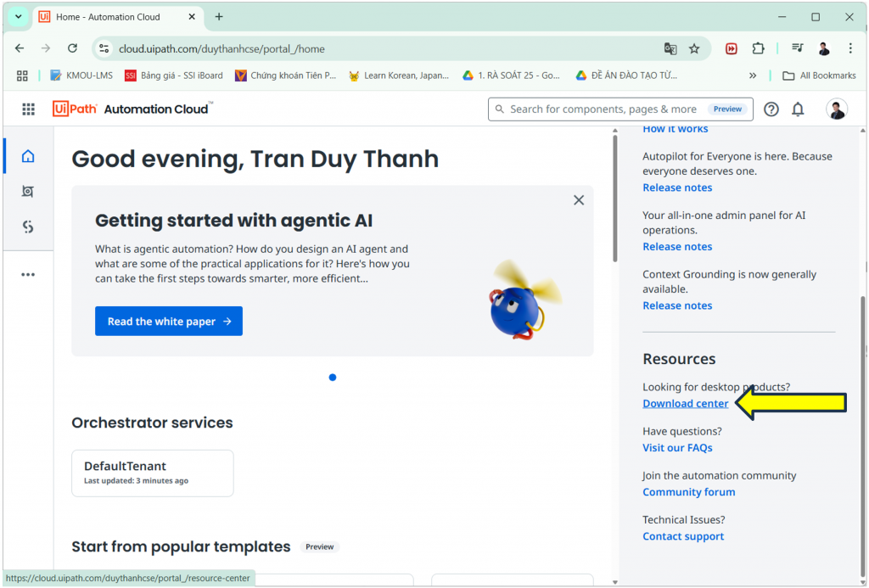The width and height of the screenshot is (869, 588).
Task: Click the Orchestrator services heading
Action: 152,423
